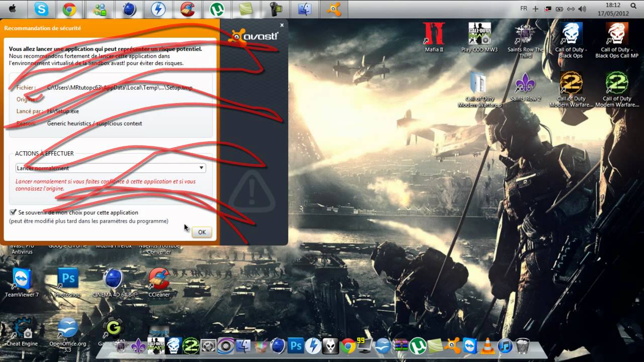644x362 pixels.
Task: Open uTorrent in the bottom dock
Action: point(418,345)
